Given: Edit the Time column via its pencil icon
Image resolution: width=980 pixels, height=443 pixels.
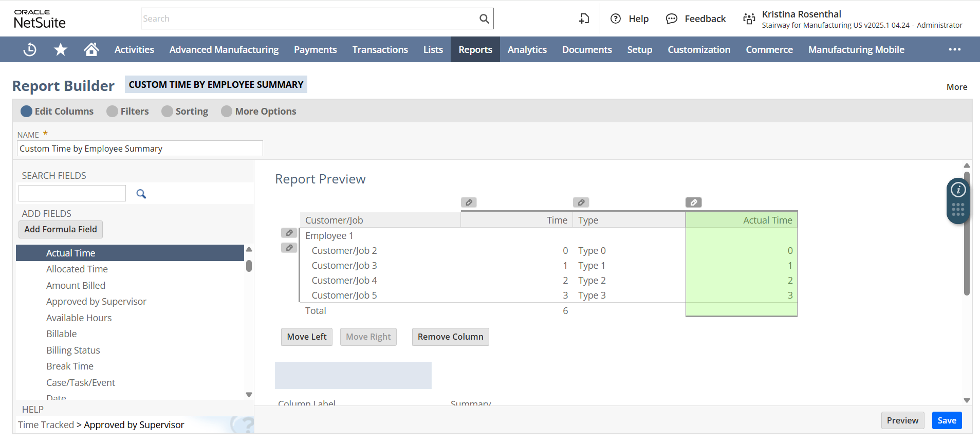Looking at the screenshot, I should [x=469, y=202].
